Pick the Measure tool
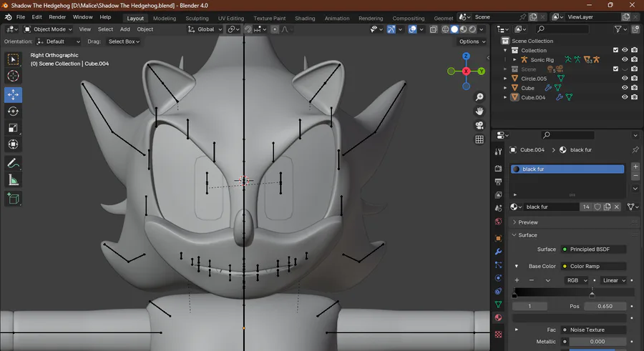 coord(13,181)
